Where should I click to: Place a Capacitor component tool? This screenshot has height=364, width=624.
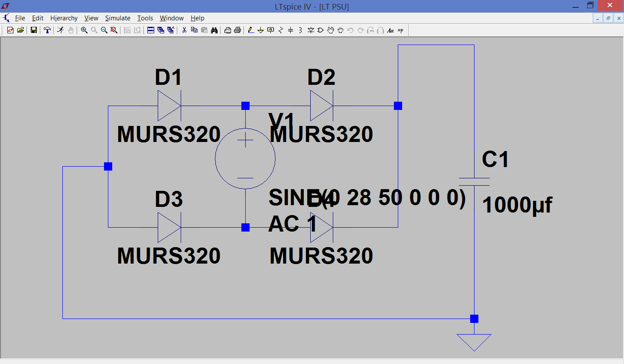point(291,30)
